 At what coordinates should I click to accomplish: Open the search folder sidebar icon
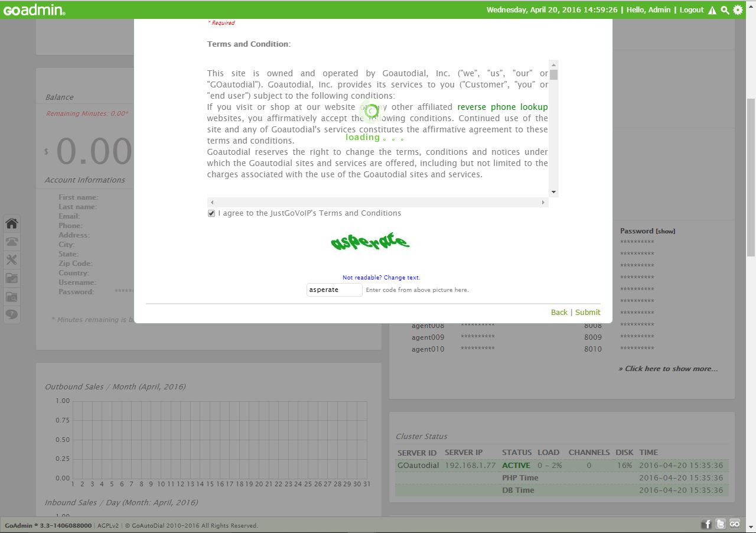tap(12, 297)
